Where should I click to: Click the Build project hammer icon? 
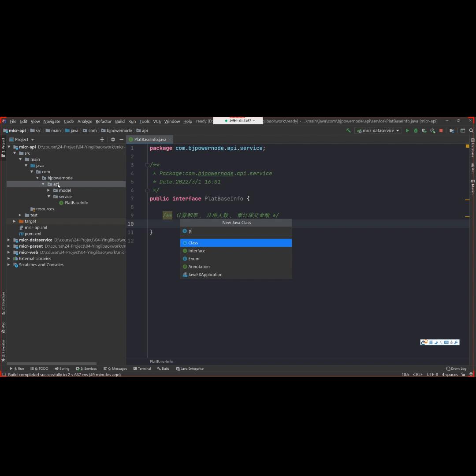click(x=348, y=130)
